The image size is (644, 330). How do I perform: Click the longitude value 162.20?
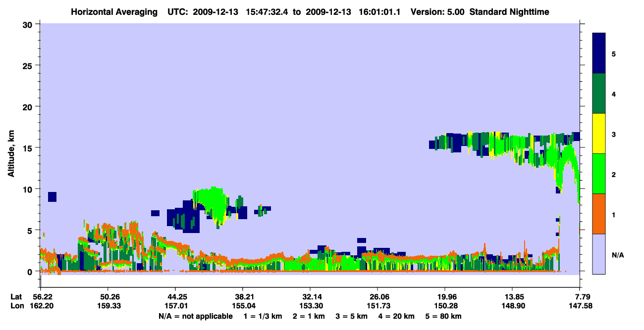pyautogui.click(x=41, y=306)
